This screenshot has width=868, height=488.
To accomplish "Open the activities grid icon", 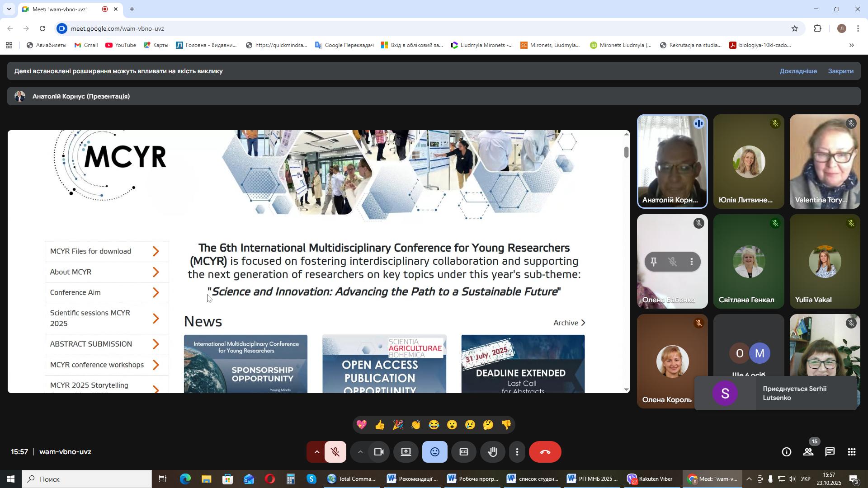I will (852, 452).
